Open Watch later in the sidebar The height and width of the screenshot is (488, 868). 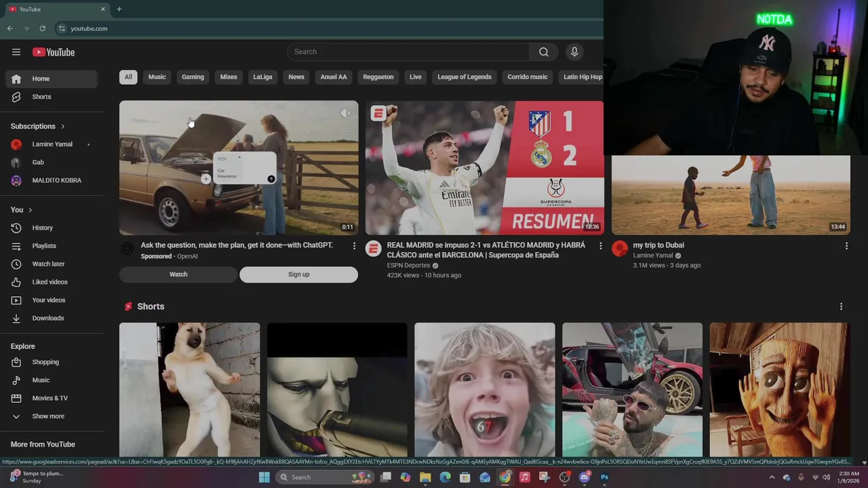tap(52, 264)
